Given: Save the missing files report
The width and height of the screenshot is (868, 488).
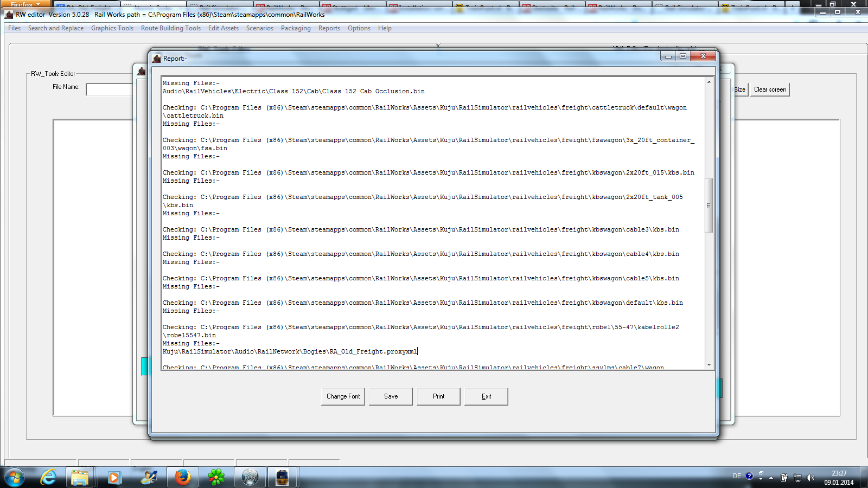Looking at the screenshot, I should click(391, 396).
